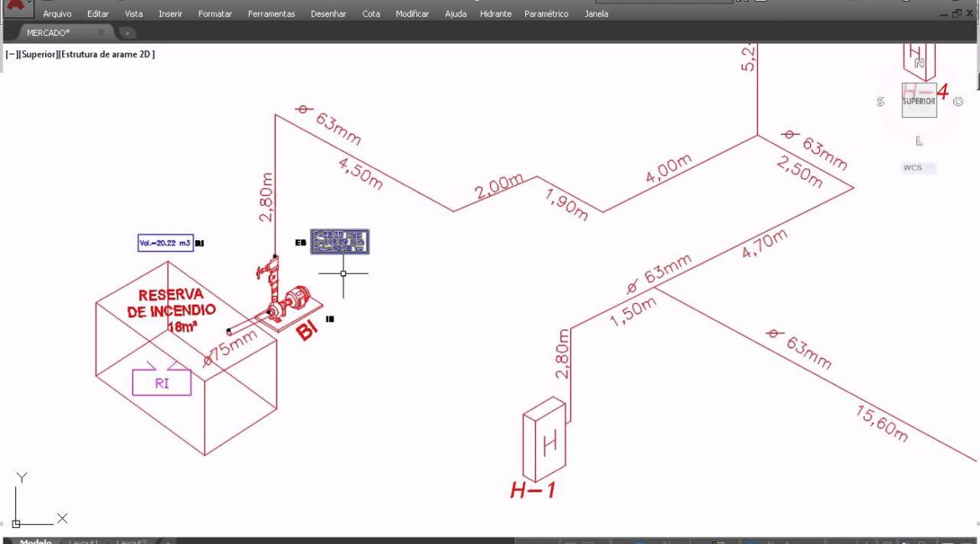Open the Estrutura de arame 2D visual style menu

(107, 54)
